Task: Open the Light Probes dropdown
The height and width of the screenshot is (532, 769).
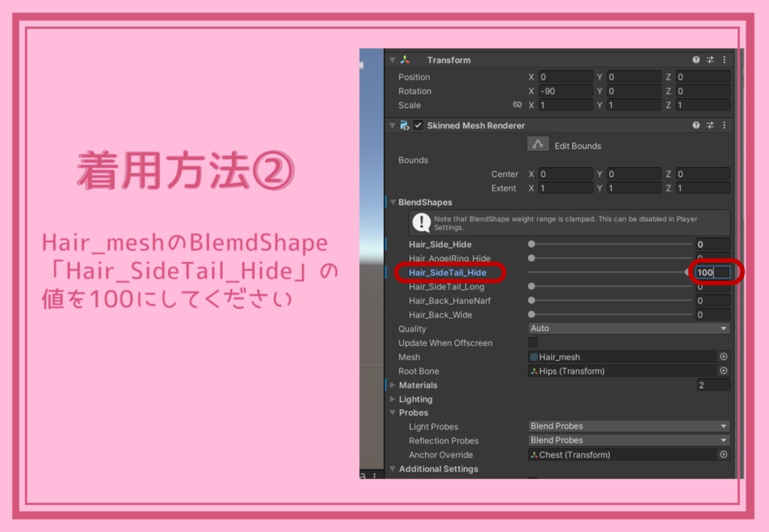Action: [x=628, y=426]
